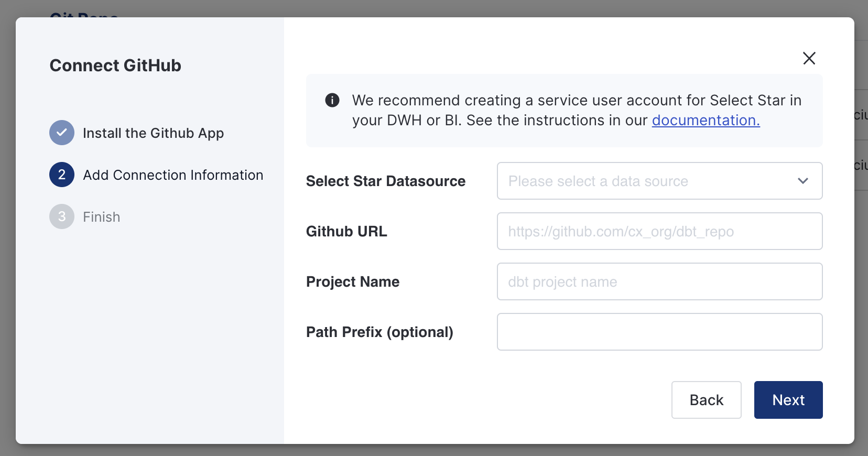
Task: Focus the Github URL input field
Action: pyautogui.click(x=659, y=231)
